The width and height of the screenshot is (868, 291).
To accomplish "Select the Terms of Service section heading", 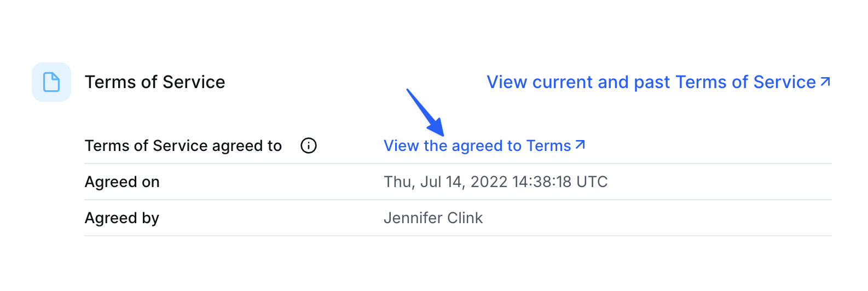I will (155, 82).
